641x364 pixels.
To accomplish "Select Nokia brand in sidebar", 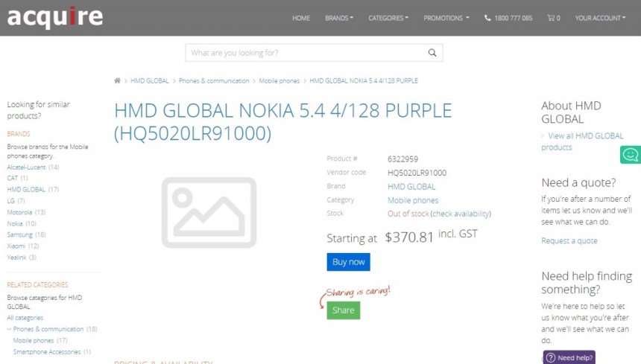I will [x=15, y=223].
